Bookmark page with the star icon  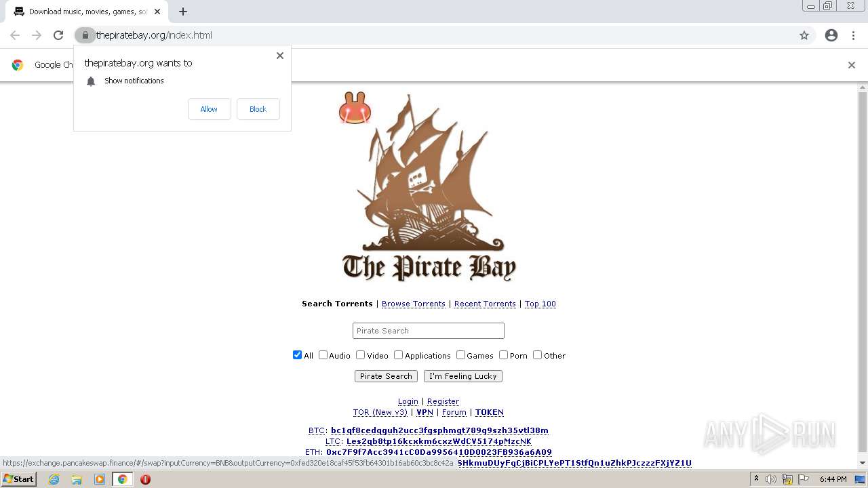[804, 35]
